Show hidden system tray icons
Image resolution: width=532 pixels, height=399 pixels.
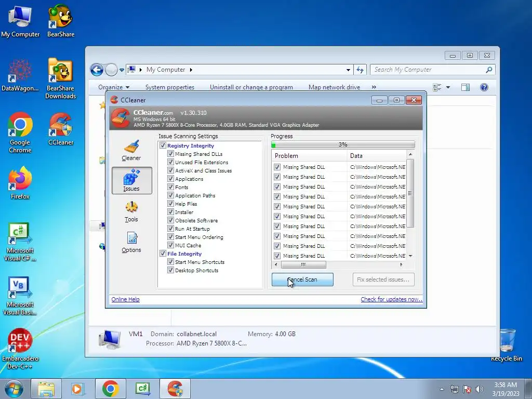click(x=442, y=389)
